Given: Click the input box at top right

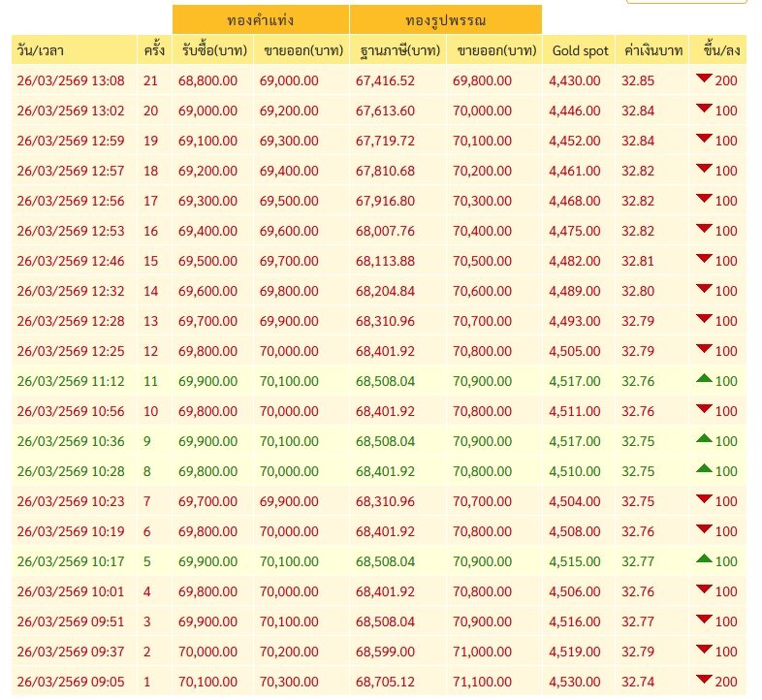Looking at the screenshot, I should (x=686, y=2).
